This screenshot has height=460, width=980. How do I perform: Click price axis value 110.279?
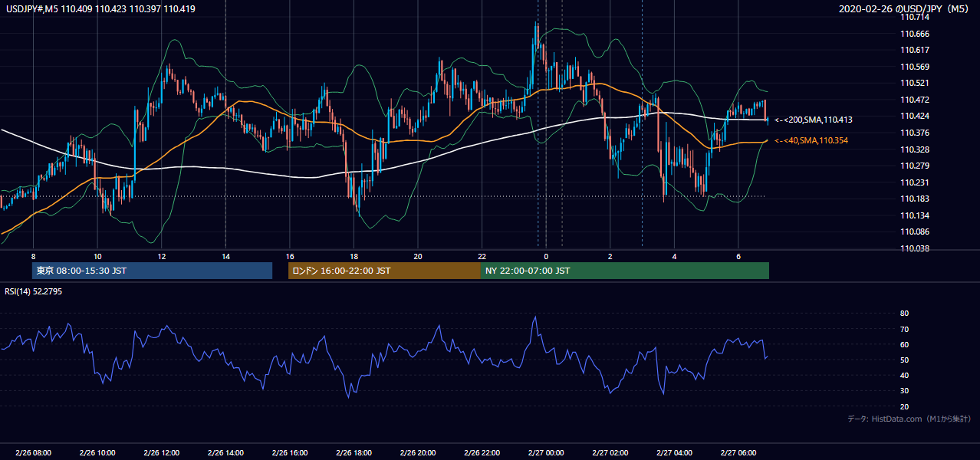[x=915, y=166]
